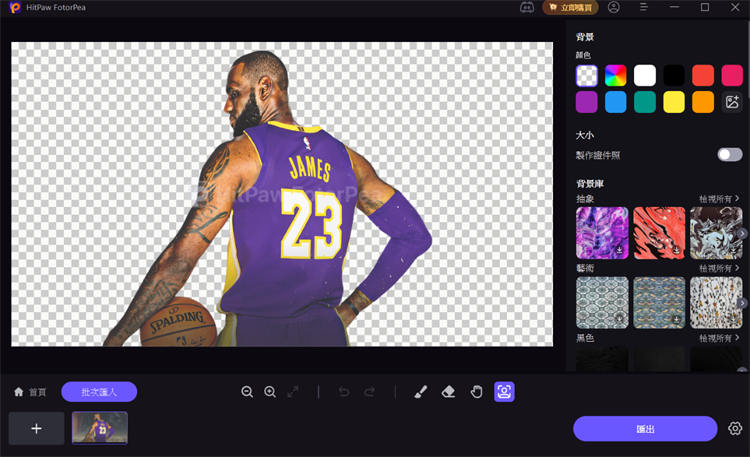
Task: Click the plus button to add image
Action: click(x=36, y=428)
